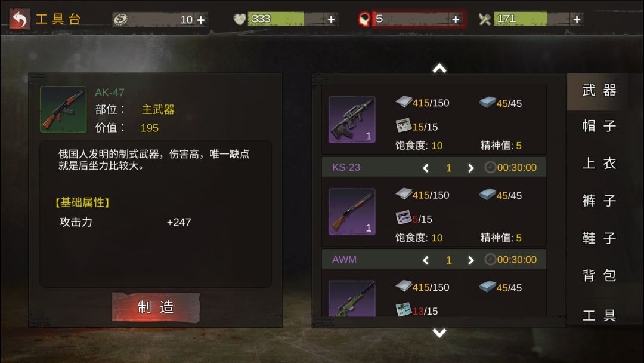Open the 背包 backpack category

click(x=599, y=275)
